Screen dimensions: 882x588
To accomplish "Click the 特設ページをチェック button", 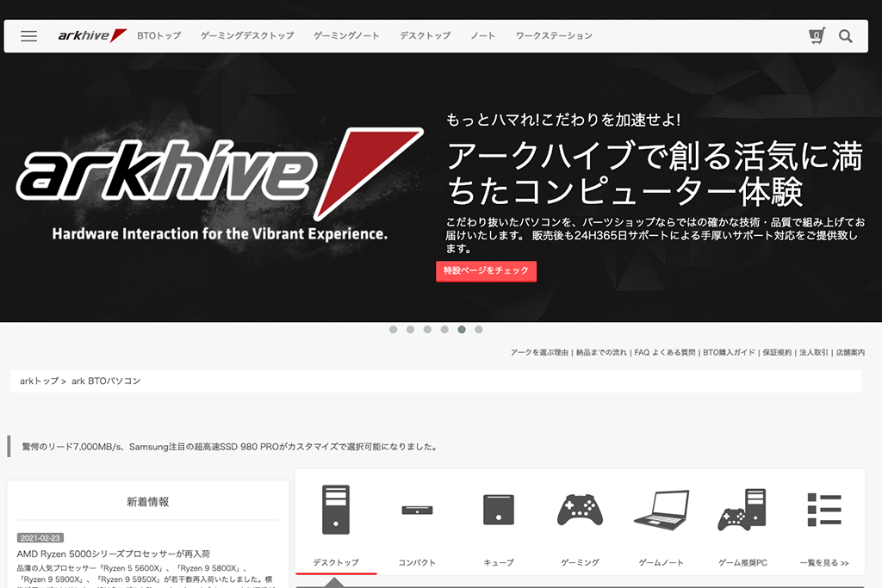I will [x=486, y=271].
